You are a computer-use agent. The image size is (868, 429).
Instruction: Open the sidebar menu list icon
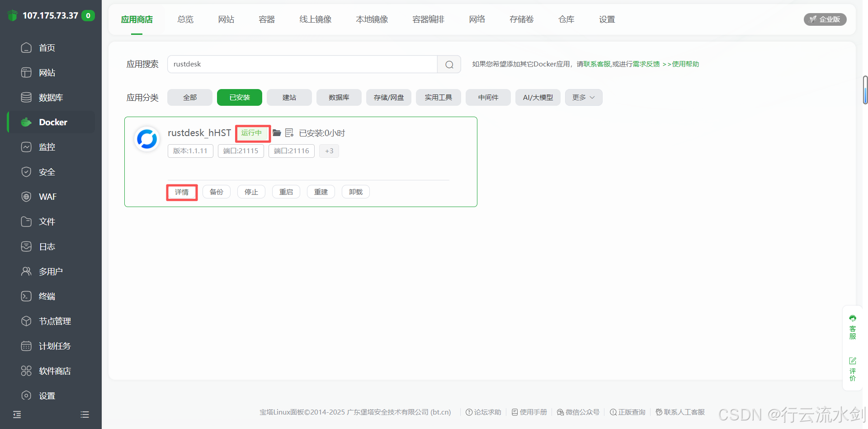(x=85, y=415)
